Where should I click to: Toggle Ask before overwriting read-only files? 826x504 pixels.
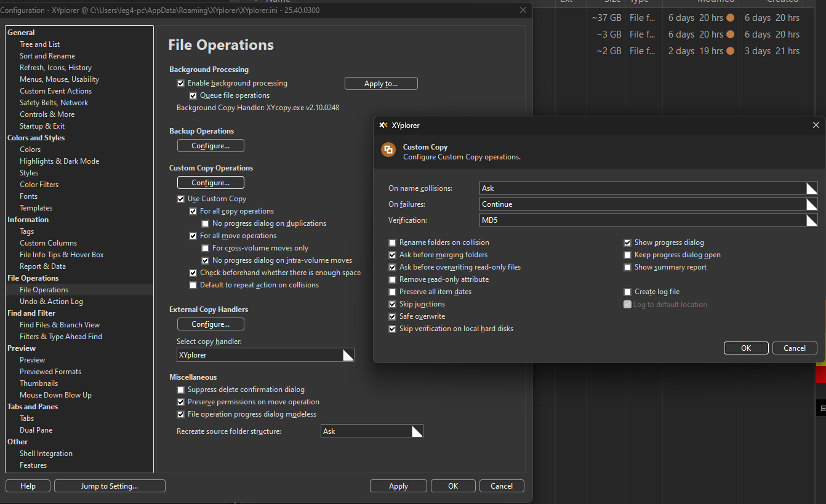392,267
